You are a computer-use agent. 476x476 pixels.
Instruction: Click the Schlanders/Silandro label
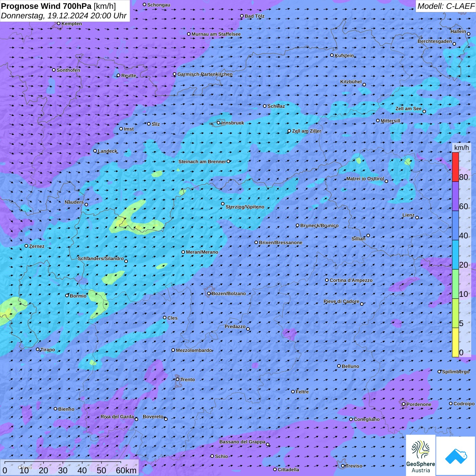pos(101,258)
